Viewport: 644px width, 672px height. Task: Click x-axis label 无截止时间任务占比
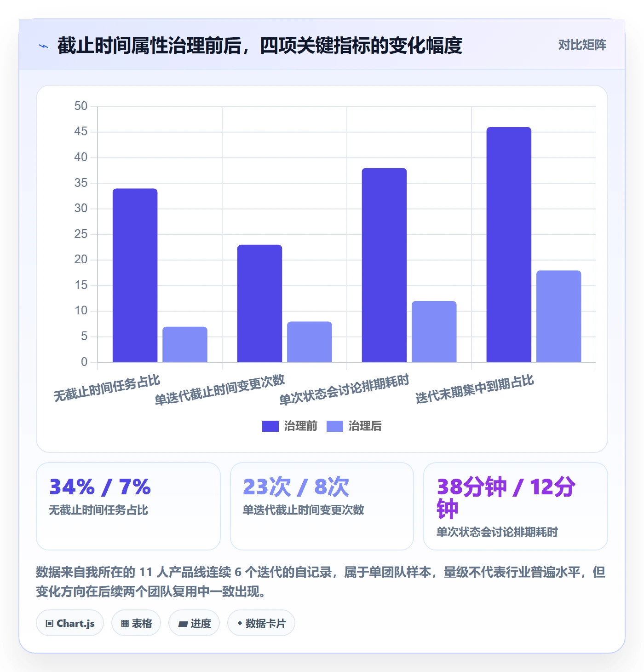(x=107, y=388)
